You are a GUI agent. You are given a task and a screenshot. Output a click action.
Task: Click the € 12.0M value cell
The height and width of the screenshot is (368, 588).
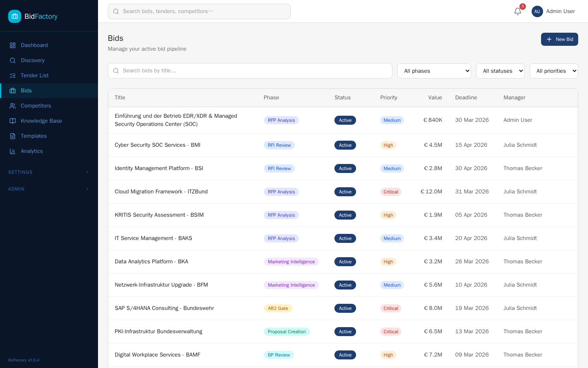click(431, 192)
